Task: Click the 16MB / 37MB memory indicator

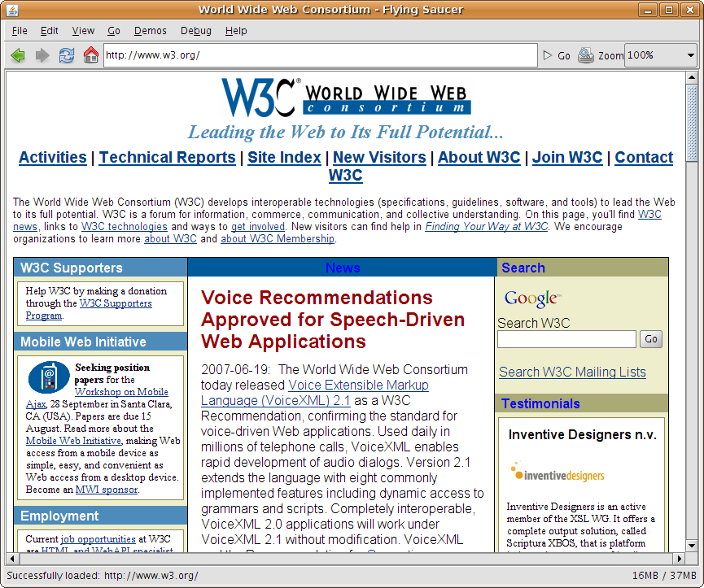Action: click(664, 576)
